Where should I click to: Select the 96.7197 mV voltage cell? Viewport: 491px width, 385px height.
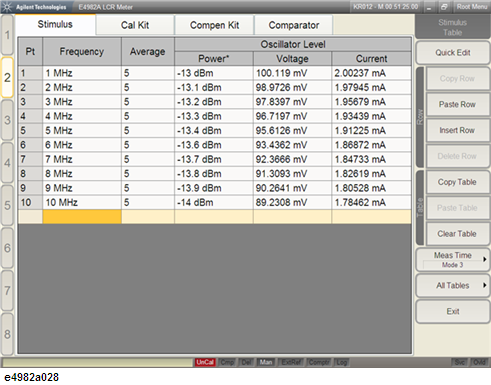coord(292,116)
